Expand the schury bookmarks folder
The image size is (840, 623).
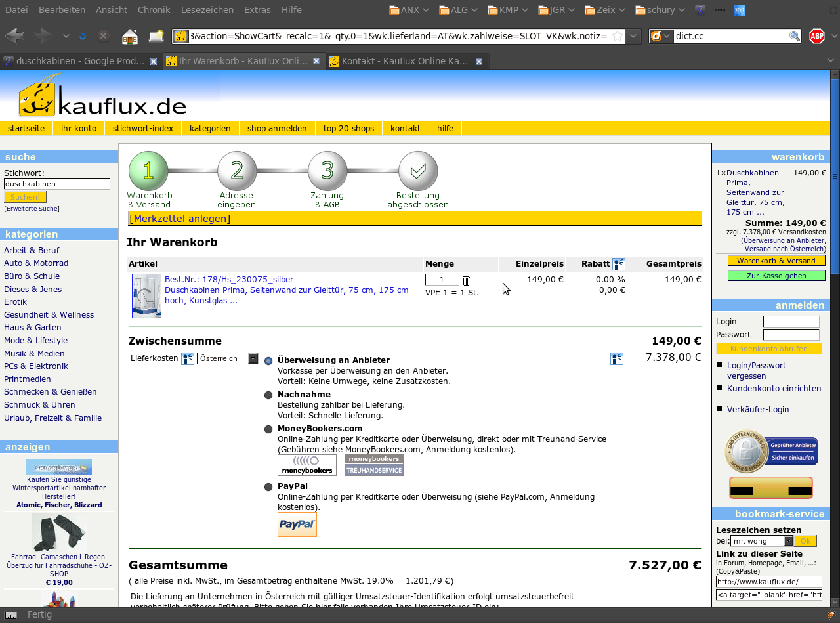(x=661, y=10)
